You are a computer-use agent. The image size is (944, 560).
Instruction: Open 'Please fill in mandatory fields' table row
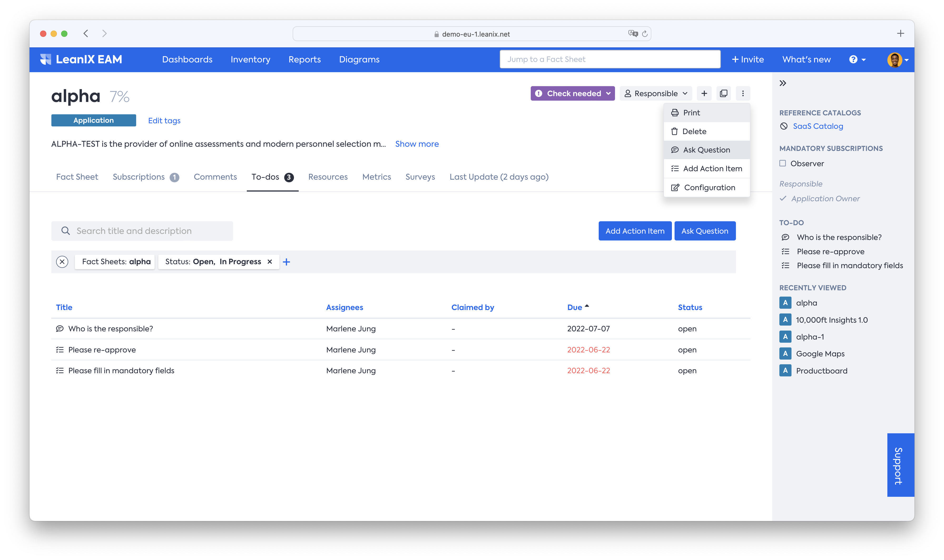coord(401,371)
